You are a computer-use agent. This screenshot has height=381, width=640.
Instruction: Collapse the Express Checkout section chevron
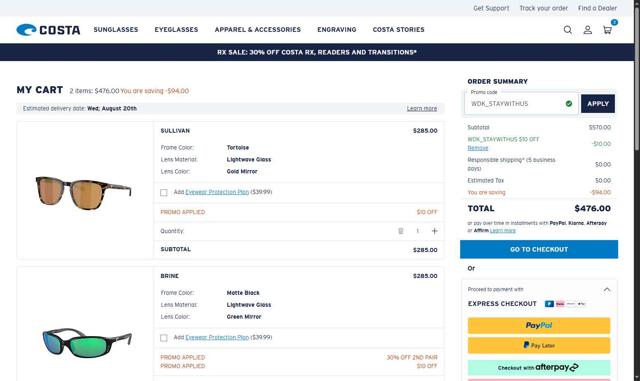click(x=607, y=290)
